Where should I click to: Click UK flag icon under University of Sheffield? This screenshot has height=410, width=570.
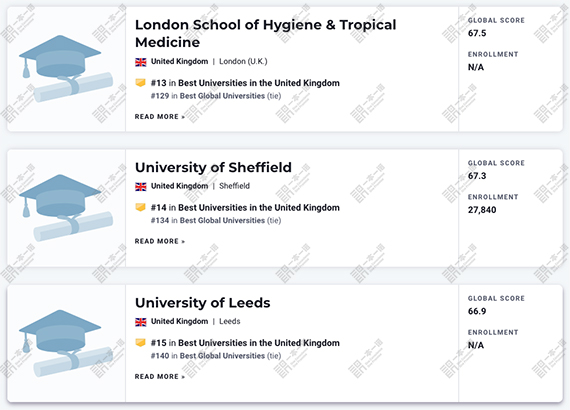pos(141,186)
